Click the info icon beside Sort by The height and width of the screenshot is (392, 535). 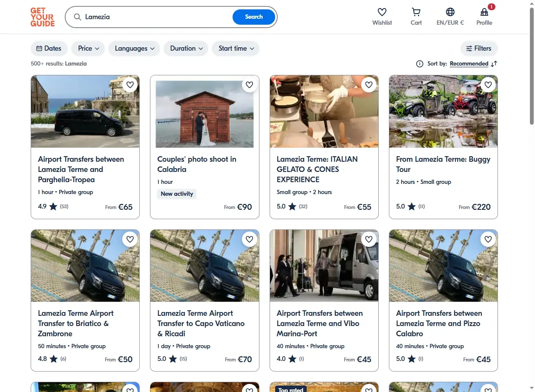coord(420,64)
